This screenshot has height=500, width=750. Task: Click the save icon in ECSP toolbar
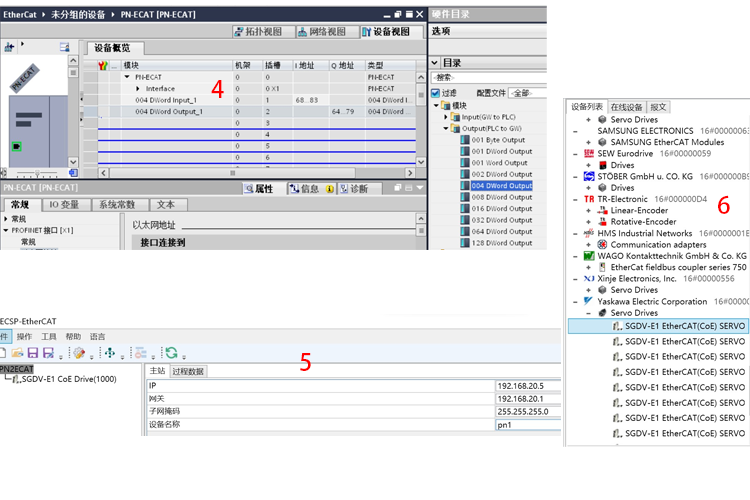point(33,353)
